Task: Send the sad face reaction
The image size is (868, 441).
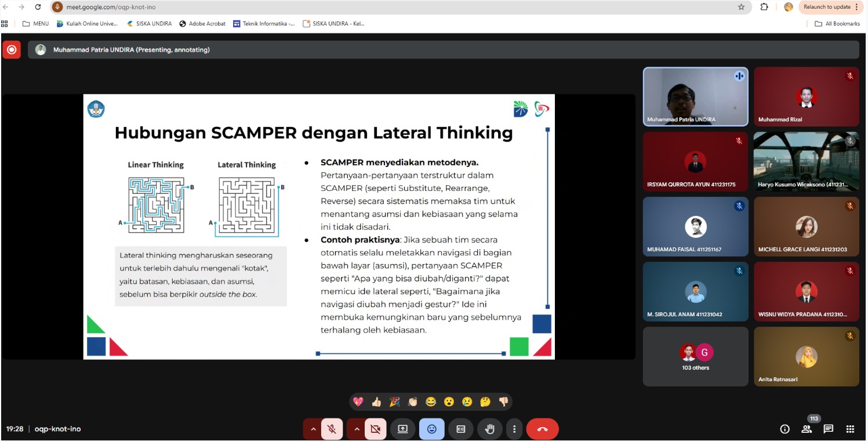Action: pos(467,402)
